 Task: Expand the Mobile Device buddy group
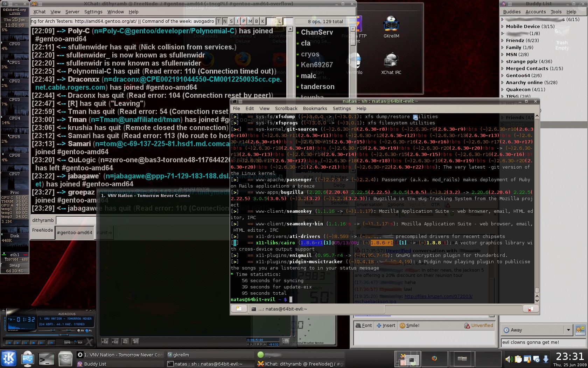coord(503,26)
